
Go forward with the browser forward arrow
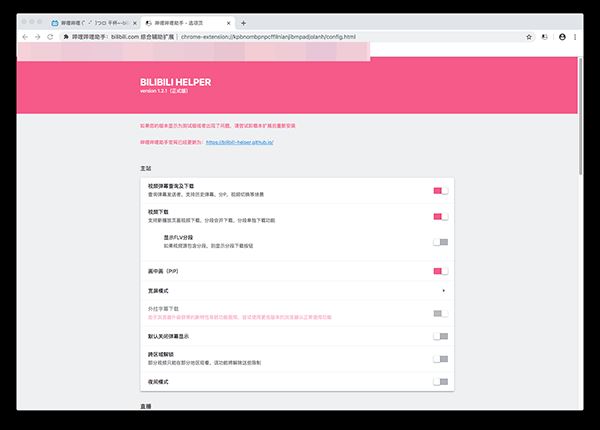coord(38,37)
